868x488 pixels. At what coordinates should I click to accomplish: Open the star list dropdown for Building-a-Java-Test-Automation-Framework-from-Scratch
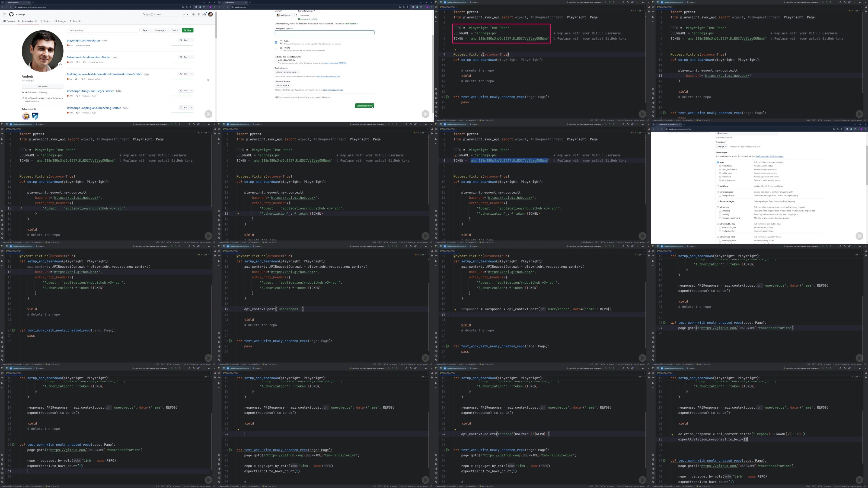[192, 74]
